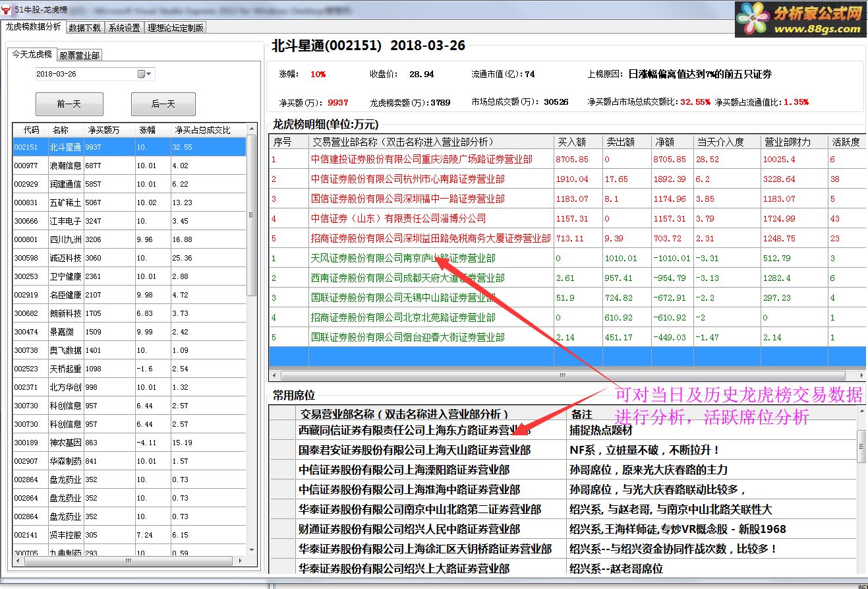Select 五矿稀土 row in stock list
This screenshot has width=868, height=589.
pos(129,202)
